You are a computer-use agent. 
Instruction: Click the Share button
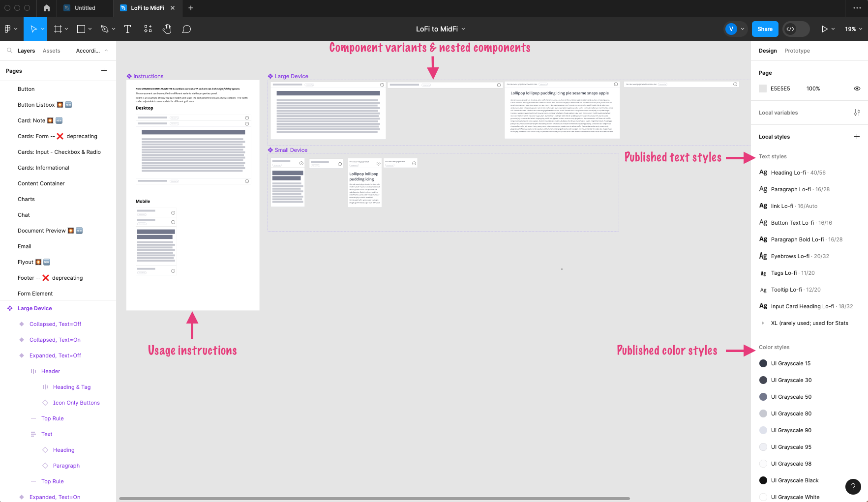click(x=765, y=29)
